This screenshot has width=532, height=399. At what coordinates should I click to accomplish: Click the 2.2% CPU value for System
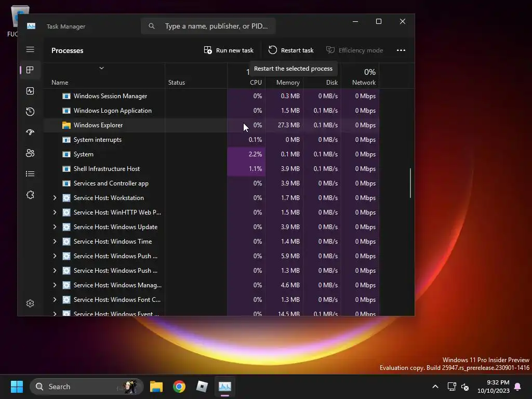click(255, 154)
